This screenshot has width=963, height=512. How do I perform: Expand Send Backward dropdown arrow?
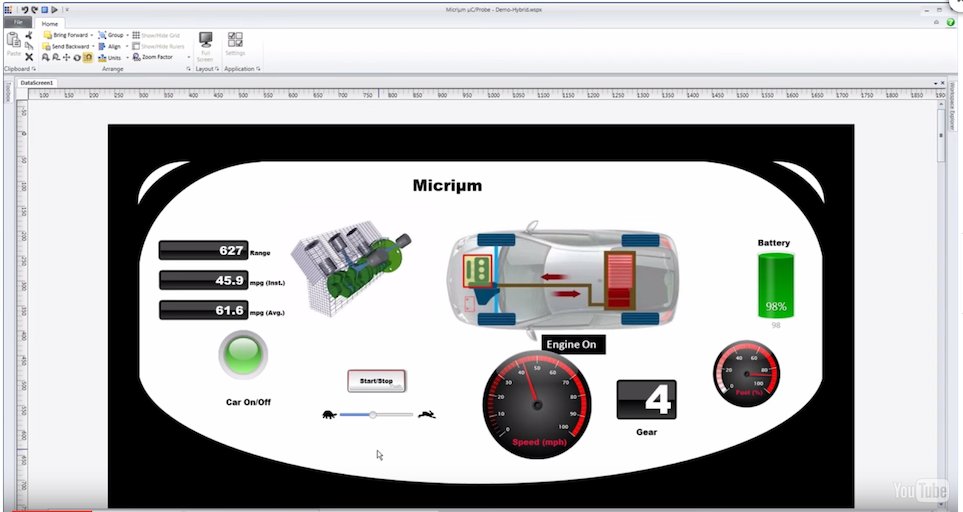click(93, 46)
